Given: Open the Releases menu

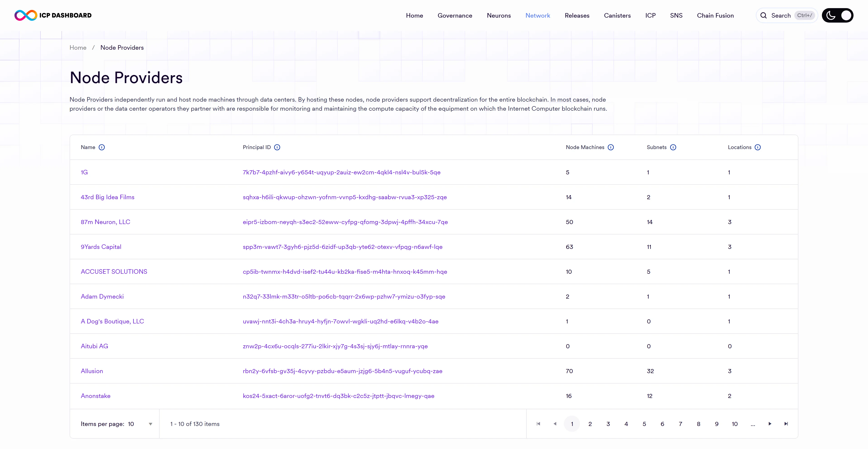Looking at the screenshot, I should [x=577, y=16].
